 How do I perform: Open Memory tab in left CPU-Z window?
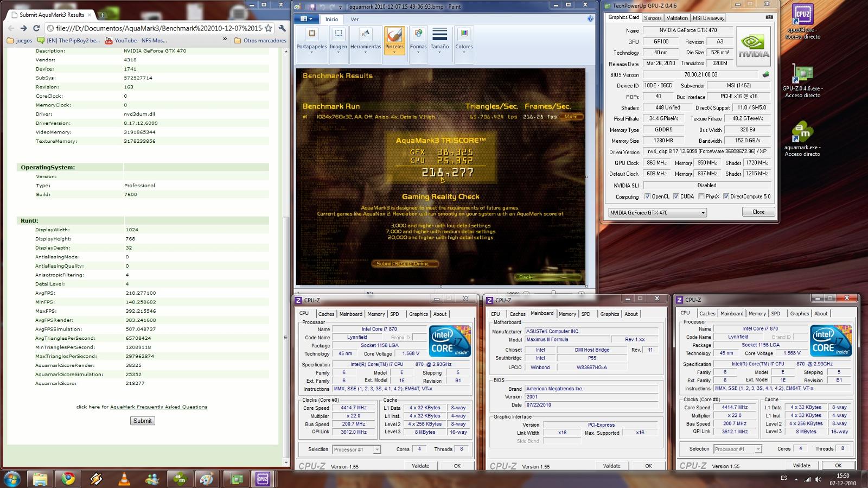[x=376, y=314]
